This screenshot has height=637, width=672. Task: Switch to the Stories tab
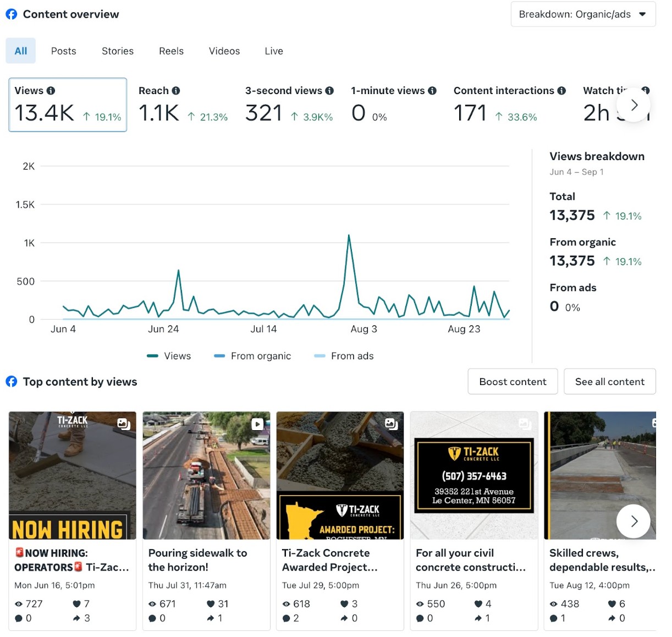click(118, 51)
